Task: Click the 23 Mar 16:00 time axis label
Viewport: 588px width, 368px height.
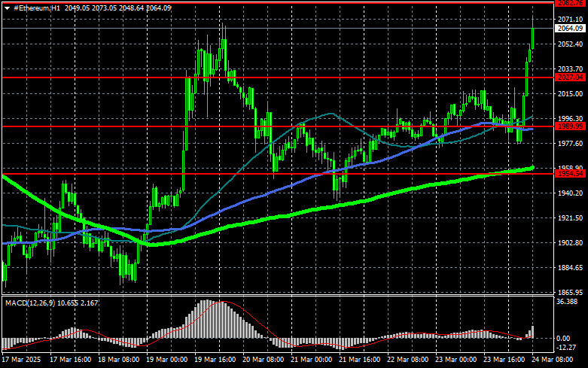Action: point(504,360)
